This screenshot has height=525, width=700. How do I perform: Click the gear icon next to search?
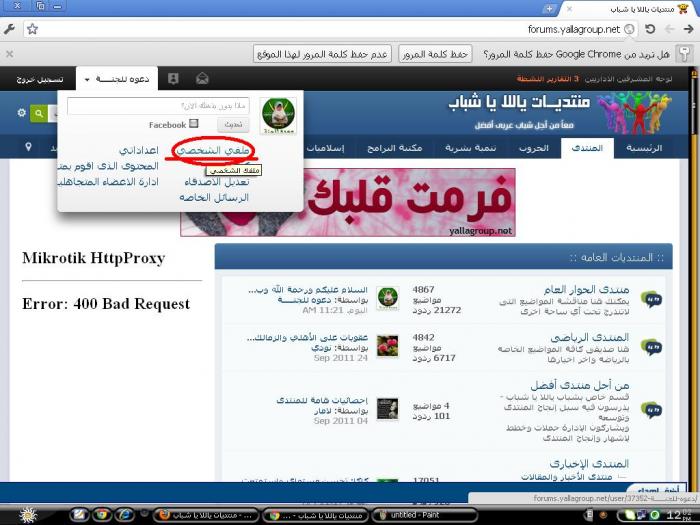point(21,114)
